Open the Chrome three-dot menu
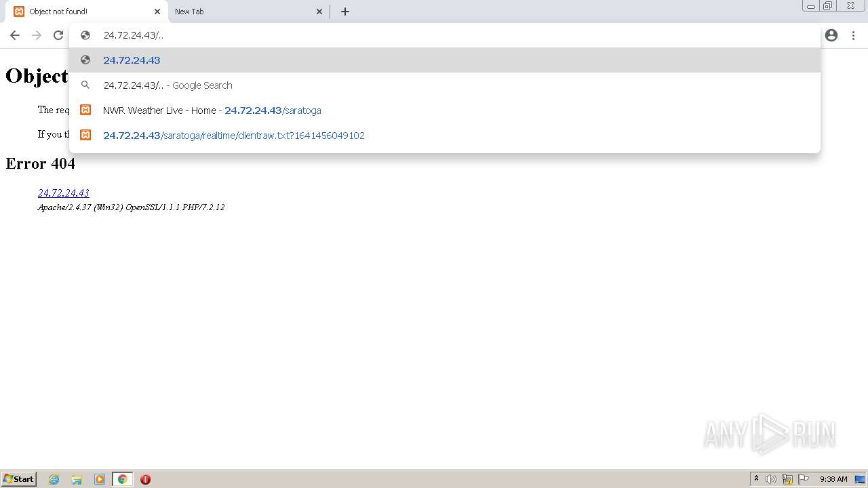Viewport: 868px width, 488px height. click(853, 35)
